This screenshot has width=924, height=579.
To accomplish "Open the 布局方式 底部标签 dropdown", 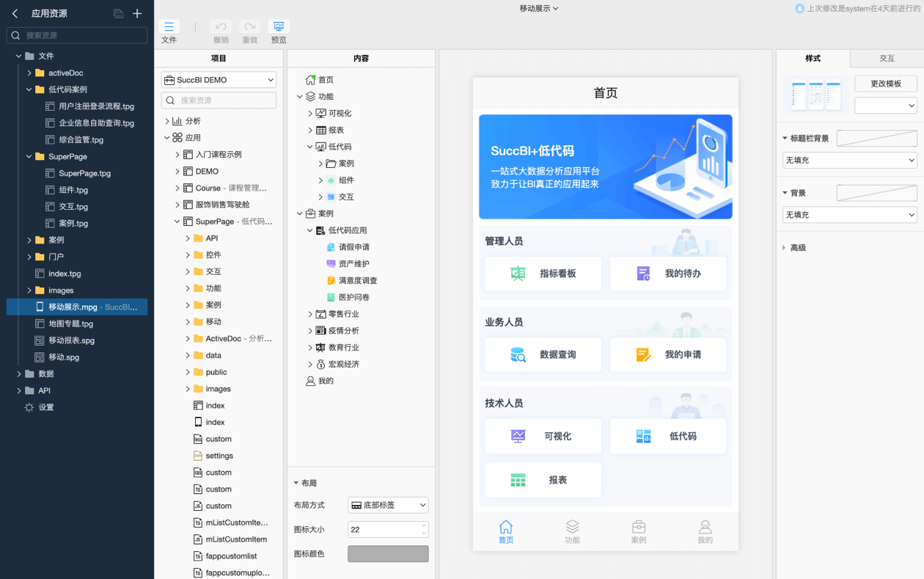I will [388, 505].
